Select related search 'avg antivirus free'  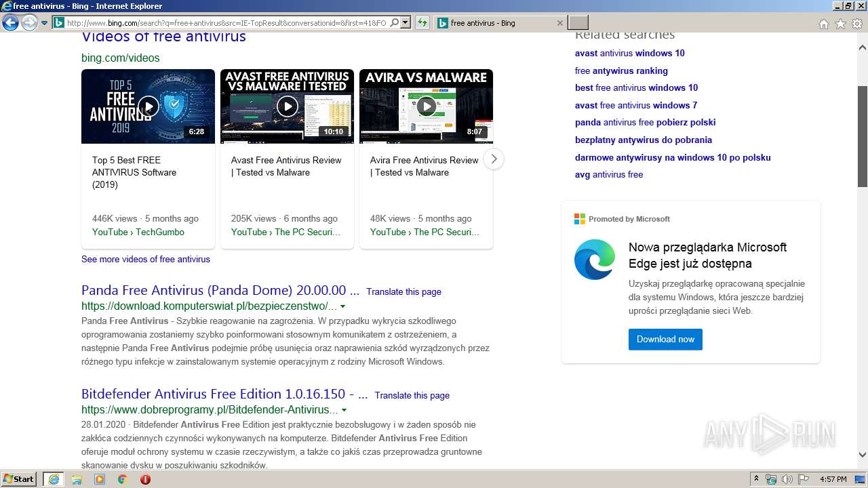(x=609, y=174)
